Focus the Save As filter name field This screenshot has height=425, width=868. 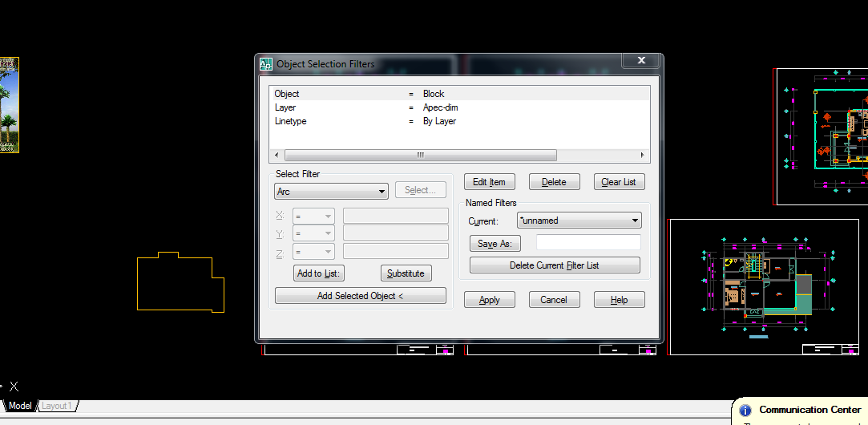[x=588, y=242]
